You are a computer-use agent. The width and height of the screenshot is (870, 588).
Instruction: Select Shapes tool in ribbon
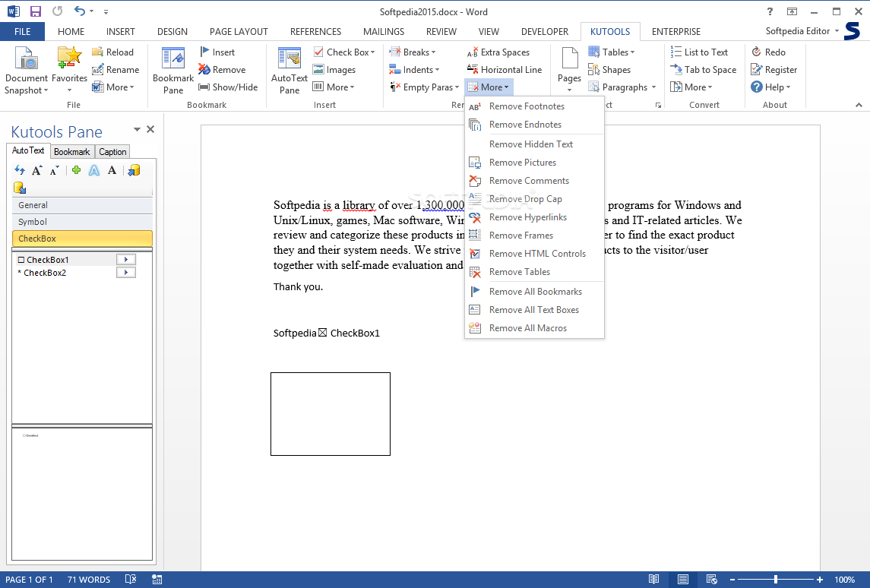pyautogui.click(x=609, y=70)
